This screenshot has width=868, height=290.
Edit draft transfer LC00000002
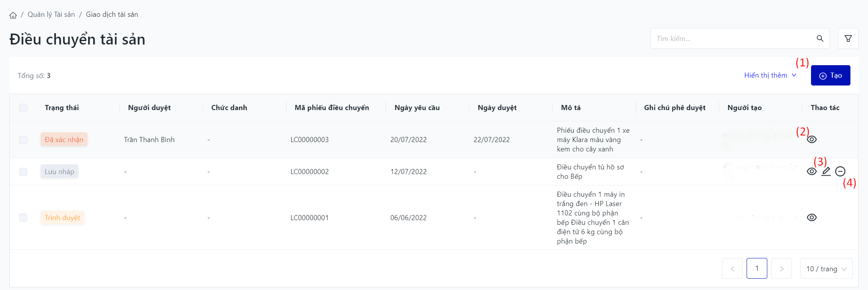pos(826,171)
